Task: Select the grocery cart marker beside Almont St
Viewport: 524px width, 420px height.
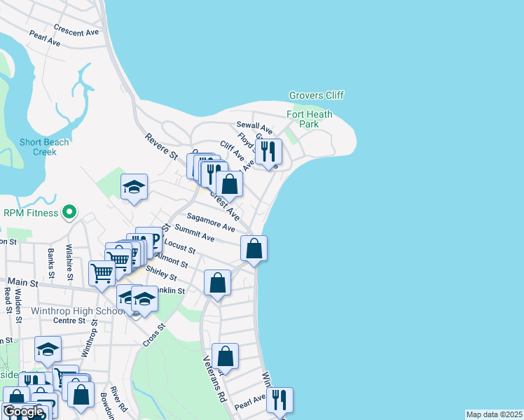Action: coord(118,261)
